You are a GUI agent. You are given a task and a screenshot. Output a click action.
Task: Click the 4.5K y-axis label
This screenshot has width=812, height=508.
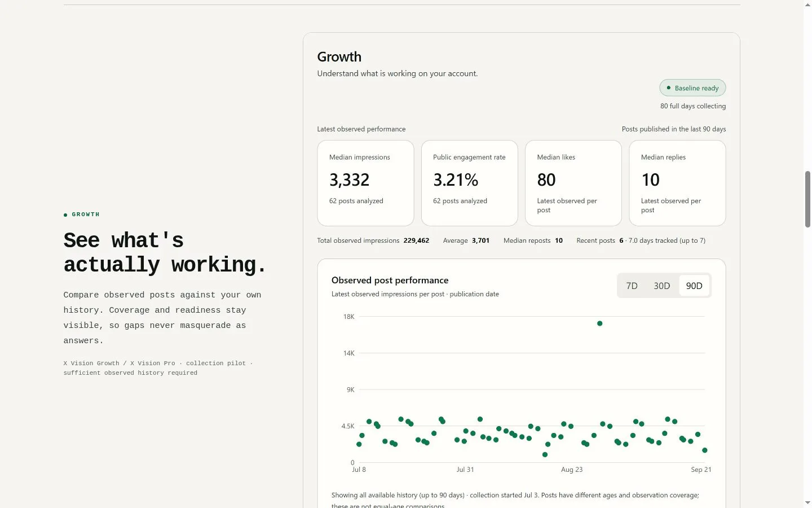click(x=348, y=426)
